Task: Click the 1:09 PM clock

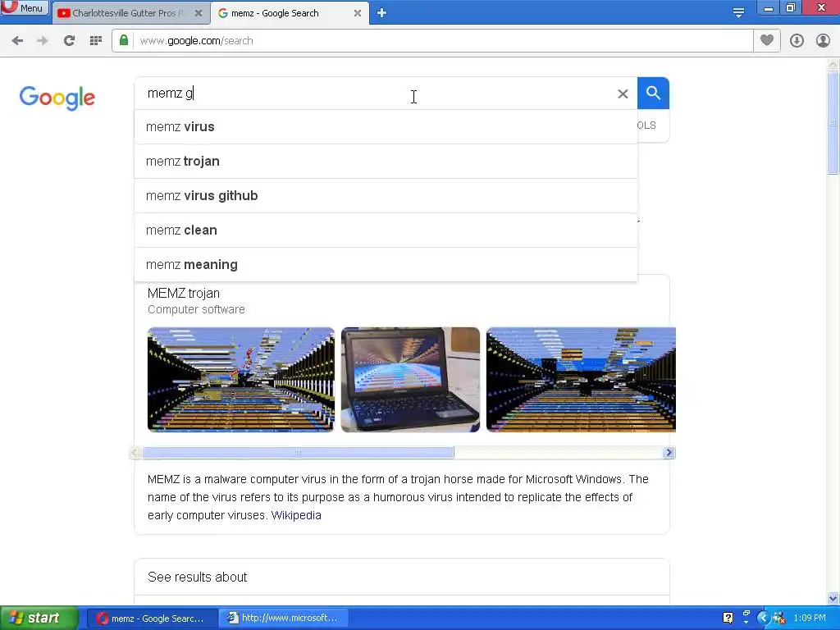Action: (x=810, y=619)
